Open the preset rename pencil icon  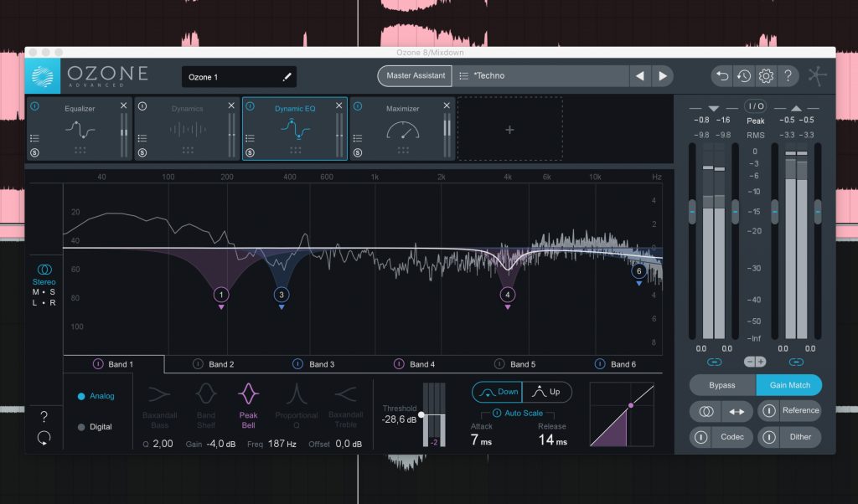coord(287,76)
